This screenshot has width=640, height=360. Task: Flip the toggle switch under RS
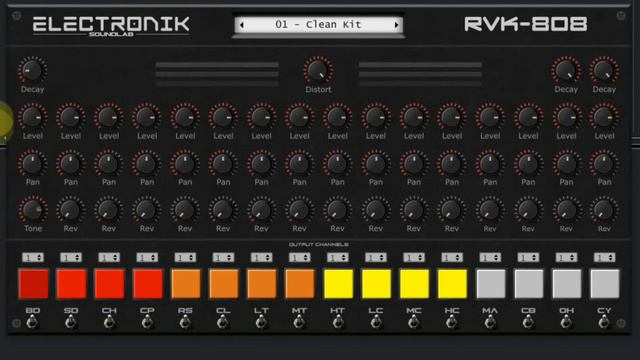185,323
